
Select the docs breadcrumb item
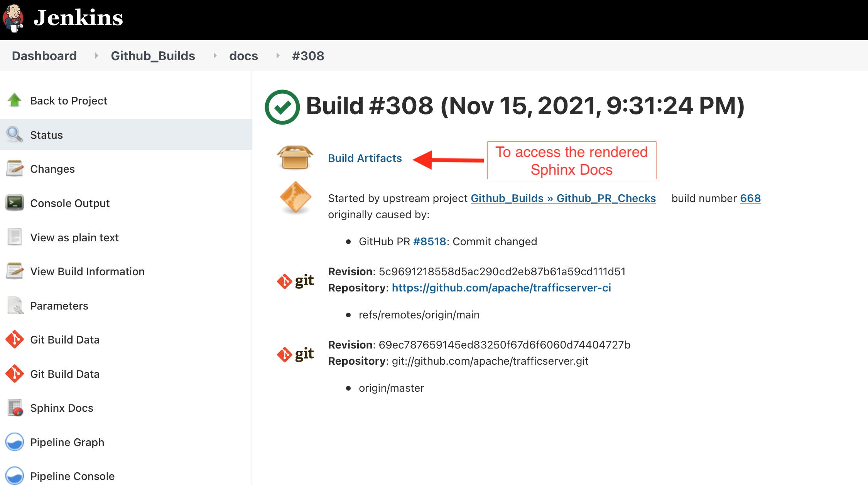point(243,56)
